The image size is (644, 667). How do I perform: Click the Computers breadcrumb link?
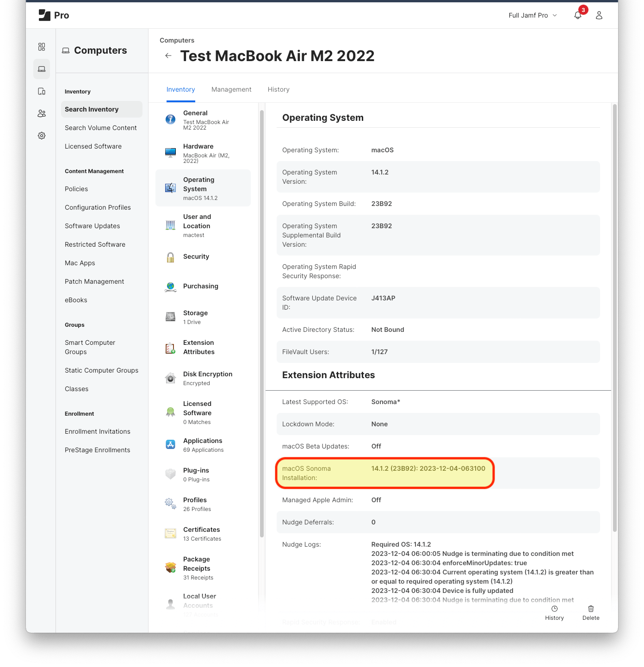(177, 40)
